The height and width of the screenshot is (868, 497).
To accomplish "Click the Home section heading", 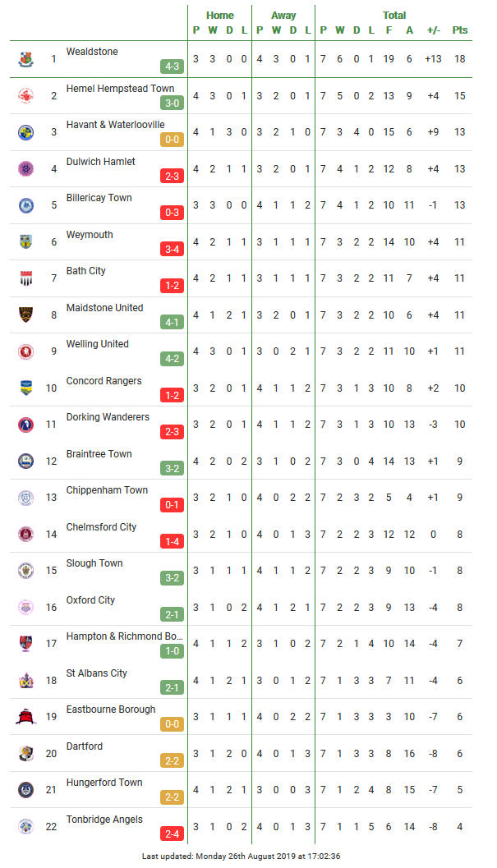I will coord(219,15).
